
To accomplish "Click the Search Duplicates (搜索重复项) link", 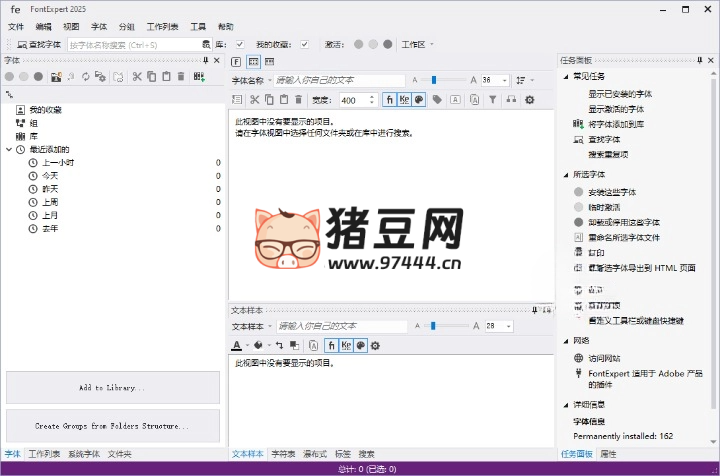I will click(608, 154).
